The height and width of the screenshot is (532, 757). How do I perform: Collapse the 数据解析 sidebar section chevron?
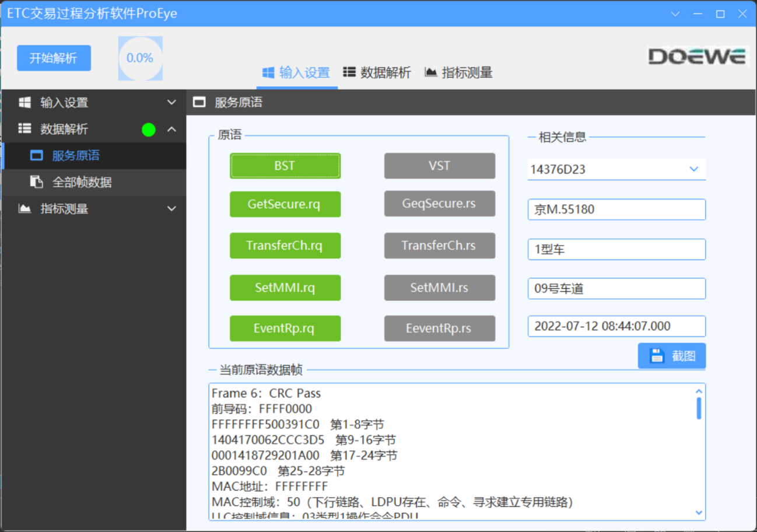click(171, 129)
